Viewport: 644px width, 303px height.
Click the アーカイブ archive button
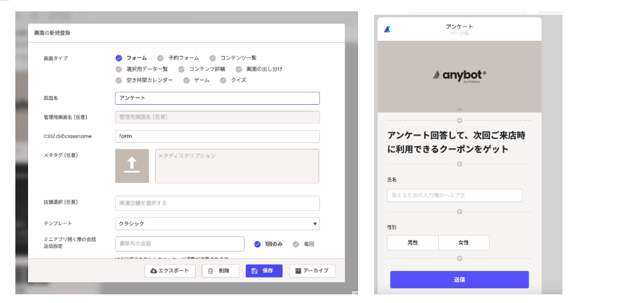pyautogui.click(x=312, y=271)
